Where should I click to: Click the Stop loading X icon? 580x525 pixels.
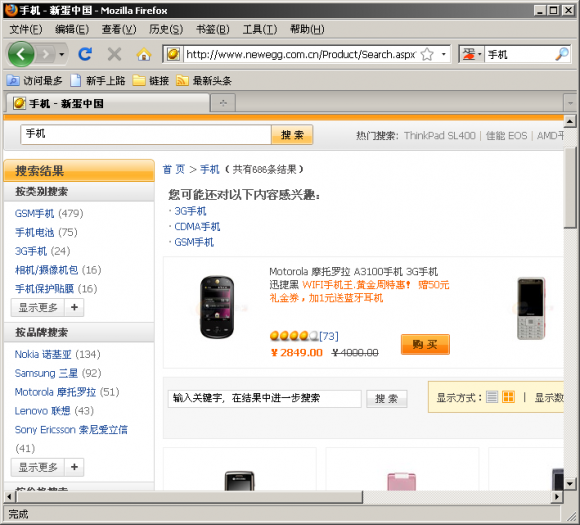(114, 54)
